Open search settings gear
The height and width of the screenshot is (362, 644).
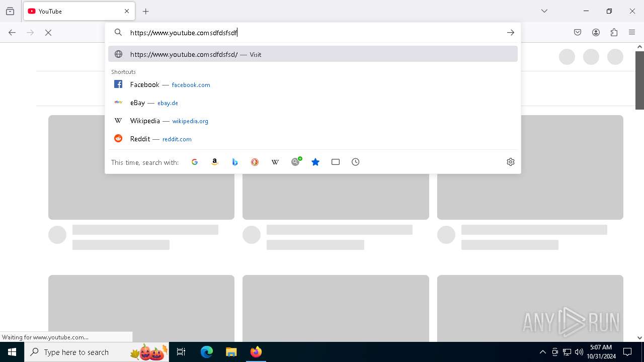point(511,162)
